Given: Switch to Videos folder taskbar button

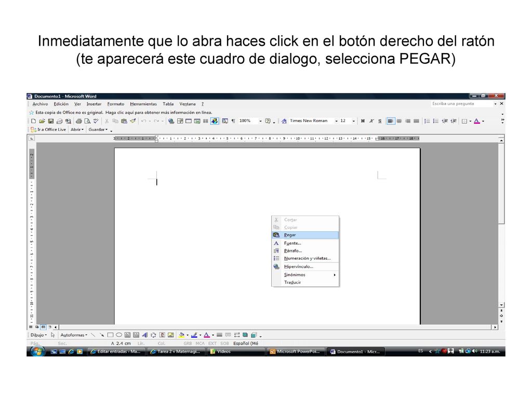Looking at the screenshot, I should pos(235,352).
